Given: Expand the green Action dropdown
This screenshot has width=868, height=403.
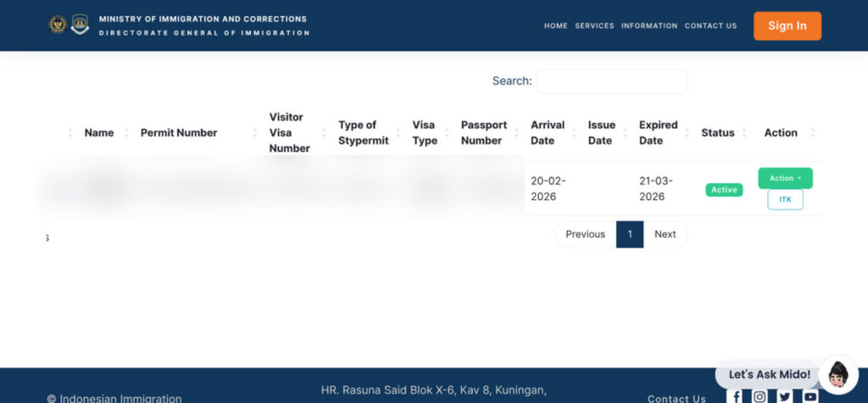Looking at the screenshot, I should 785,178.
